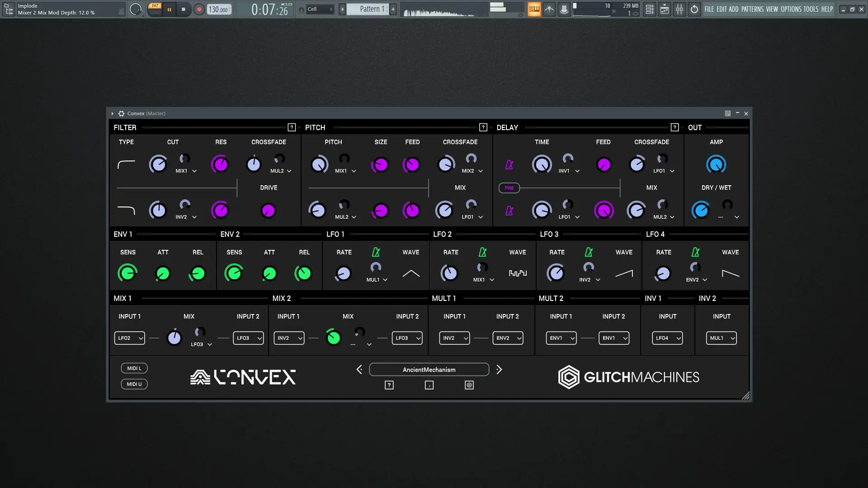Open INV 2 input MUL1 dropdown
Image resolution: width=868 pixels, height=488 pixels.
point(721,338)
